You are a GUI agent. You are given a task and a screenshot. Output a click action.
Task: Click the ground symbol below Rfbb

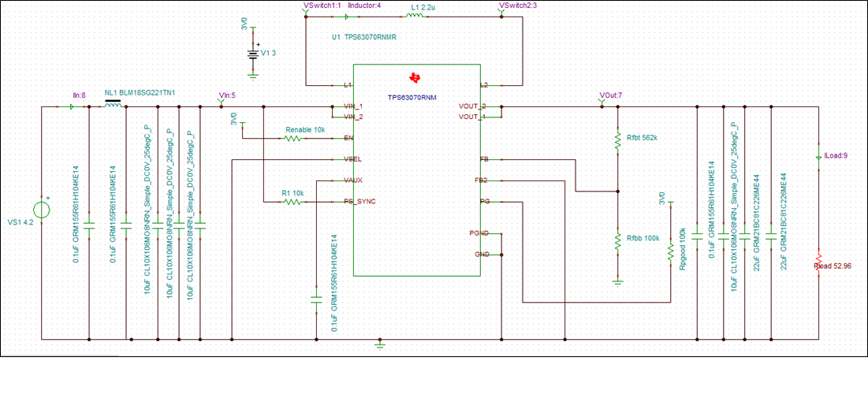tap(618, 282)
